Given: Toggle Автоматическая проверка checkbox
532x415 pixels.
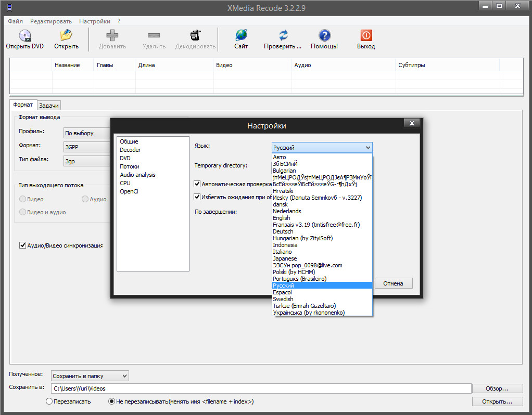Looking at the screenshot, I should pyautogui.click(x=197, y=184).
